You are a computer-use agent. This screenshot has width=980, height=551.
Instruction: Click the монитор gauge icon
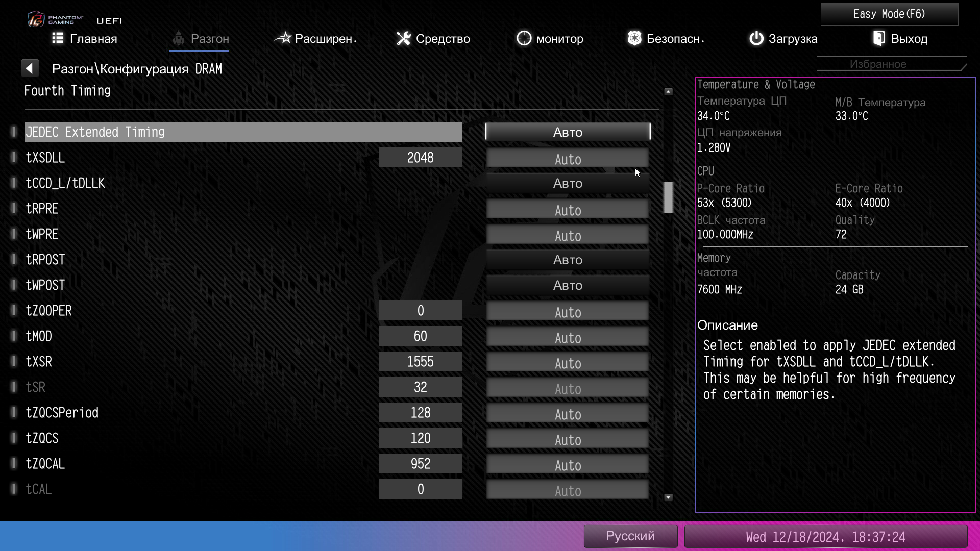(x=524, y=38)
